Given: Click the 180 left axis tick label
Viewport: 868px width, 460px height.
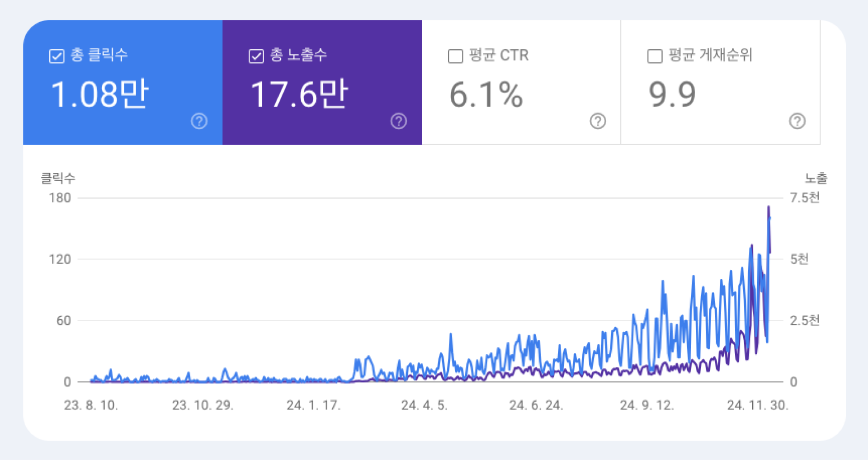Looking at the screenshot, I should click(60, 198).
